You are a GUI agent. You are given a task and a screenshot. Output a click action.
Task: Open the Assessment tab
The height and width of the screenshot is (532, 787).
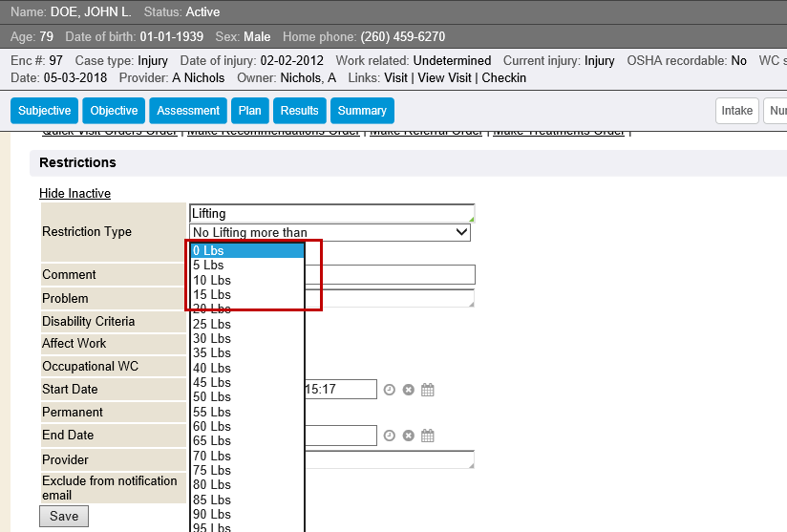pos(188,111)
